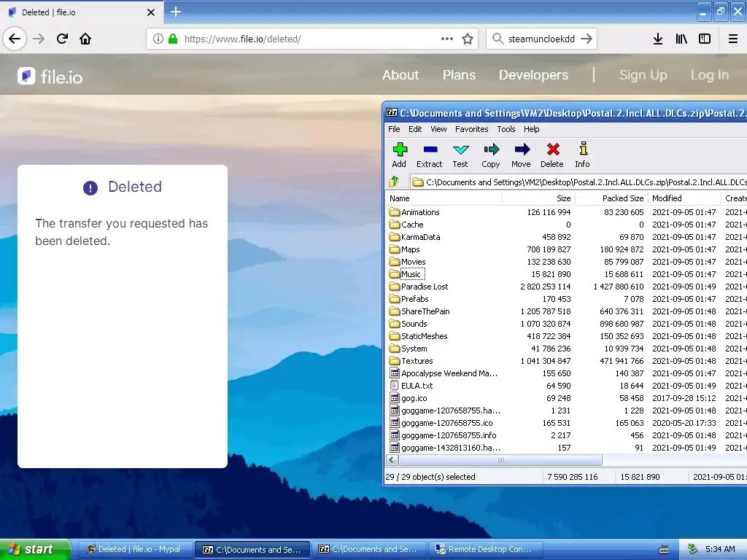747x560 pixels.
Task: Bookmark this page with the star
Action: (468, 39)
